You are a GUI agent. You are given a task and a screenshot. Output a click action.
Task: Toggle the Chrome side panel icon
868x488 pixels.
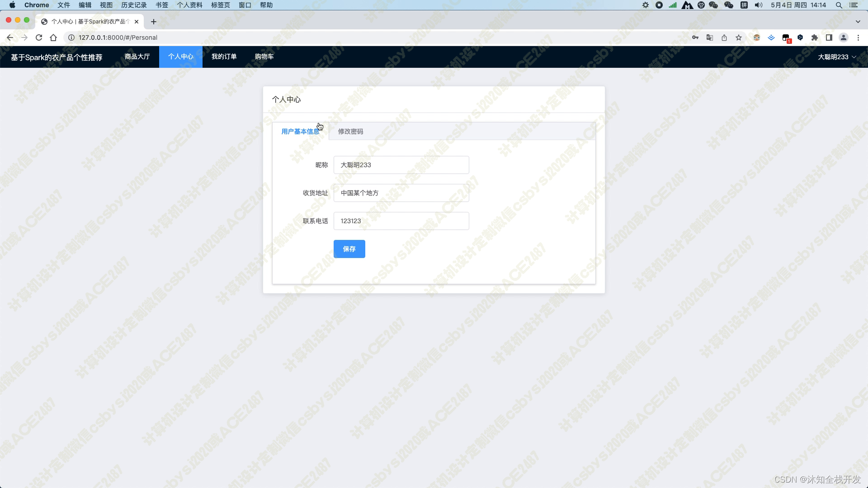point(829,38)
